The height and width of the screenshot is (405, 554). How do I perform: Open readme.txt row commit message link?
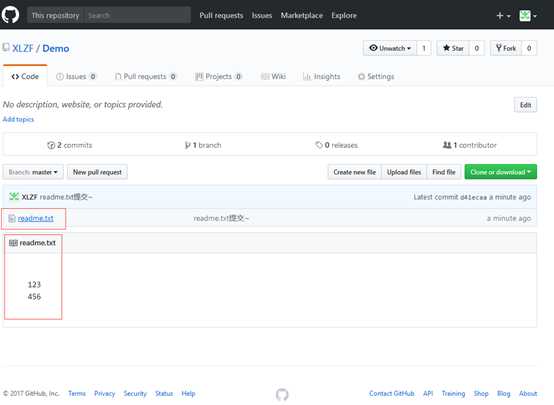[221, 218]
